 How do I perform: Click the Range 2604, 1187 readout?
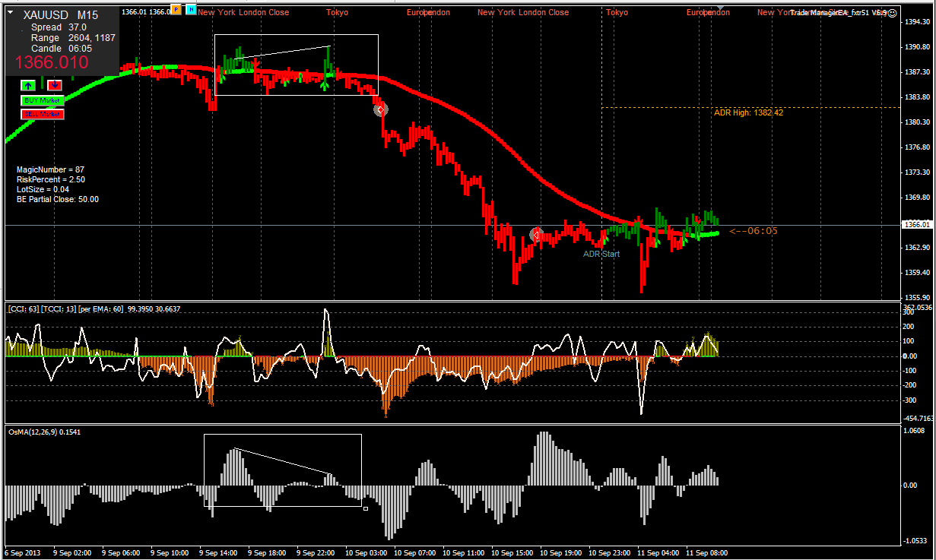point(73,37)
